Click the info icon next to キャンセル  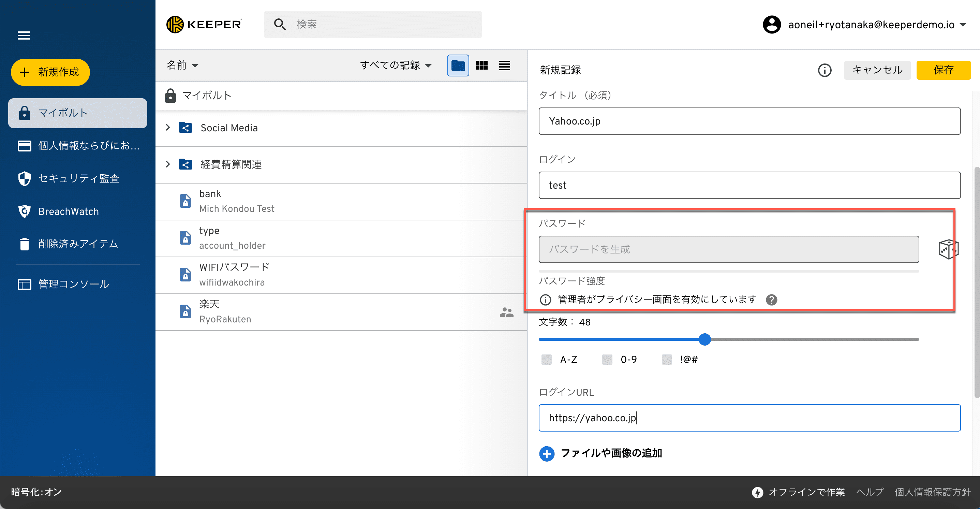pos(825,70)
